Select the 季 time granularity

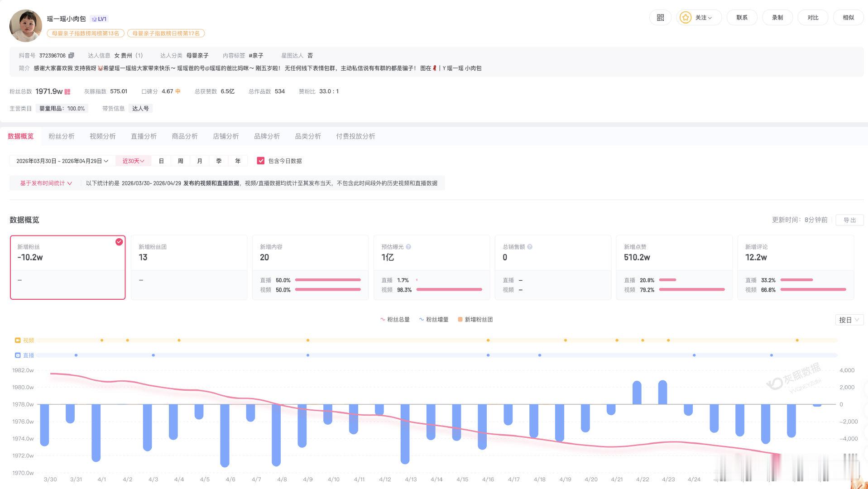(219, 161)
